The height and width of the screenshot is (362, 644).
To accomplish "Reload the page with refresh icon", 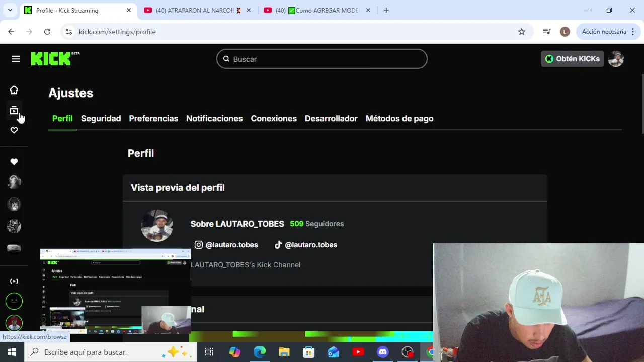I will pos(47,32).
